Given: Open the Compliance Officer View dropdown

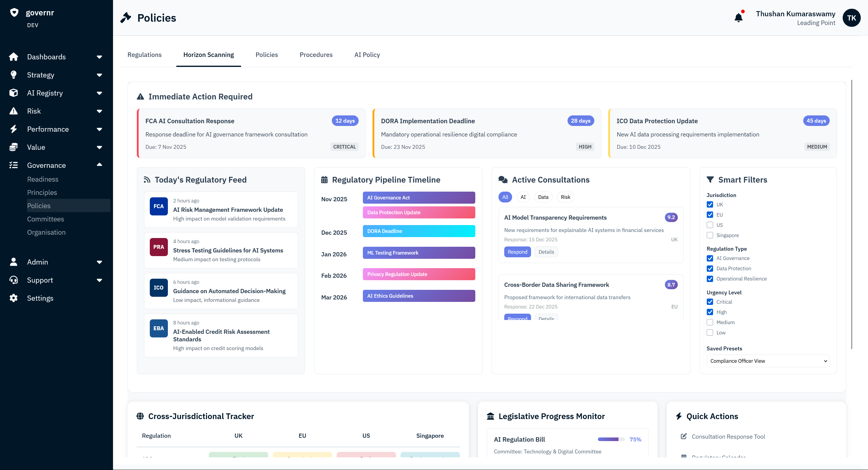Looking at the screenshot, I should 768,361.
